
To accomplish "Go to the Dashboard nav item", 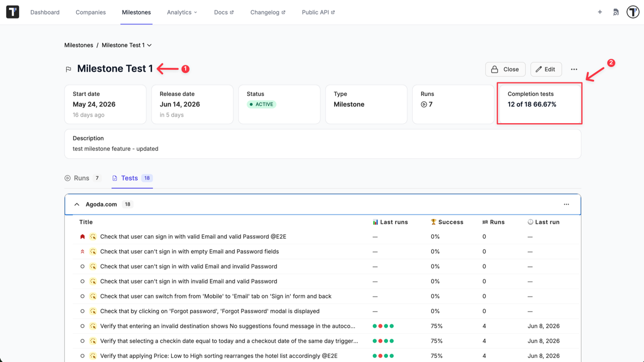I will [45, 12].
